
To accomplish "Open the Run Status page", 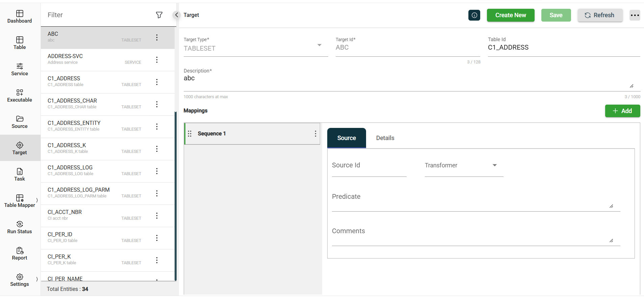I will (20, 227).
